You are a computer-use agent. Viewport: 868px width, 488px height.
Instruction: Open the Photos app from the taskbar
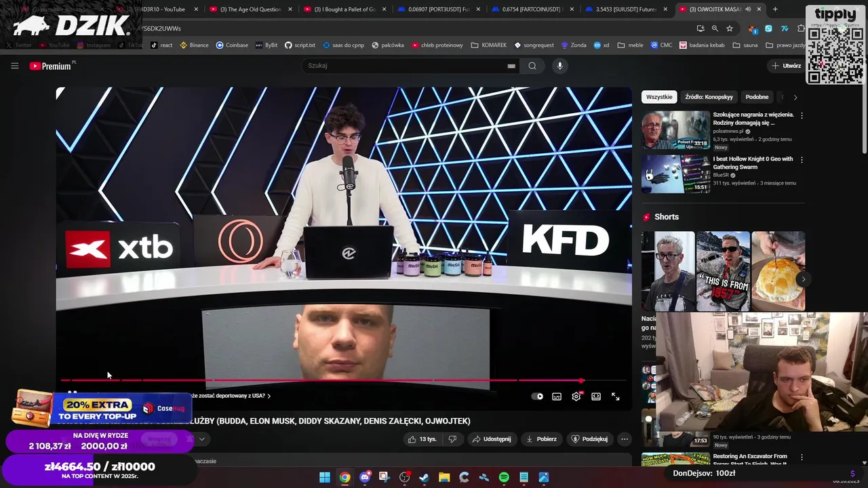pyautogui.click(x=544, y=477)
